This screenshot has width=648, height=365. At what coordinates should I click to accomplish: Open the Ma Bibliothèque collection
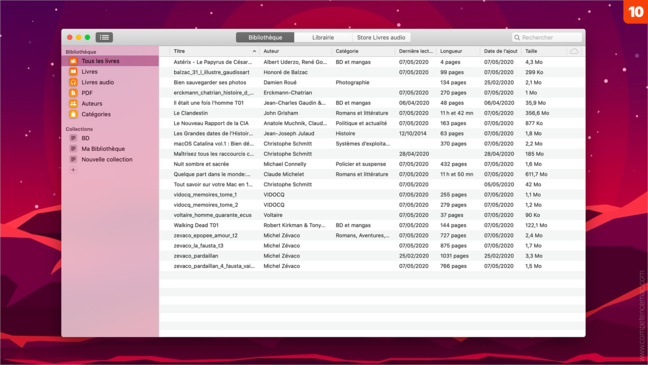point(110,149)
